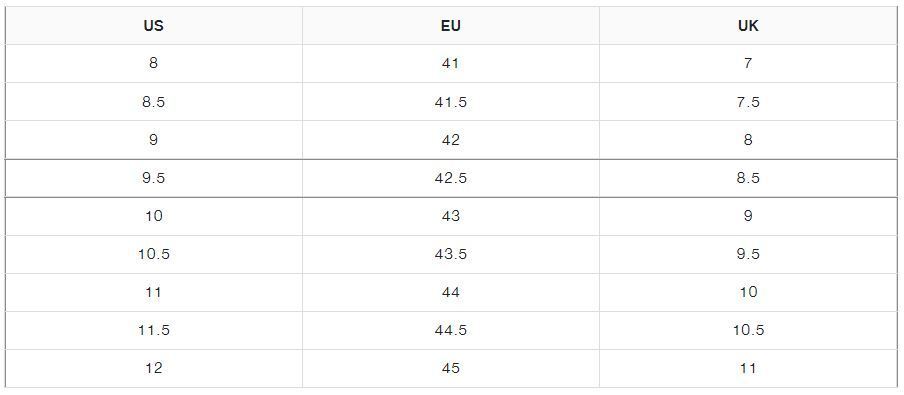Click EU size 44.5 cell
Viewport: 904px width, 395px height.
pos(451,330)
